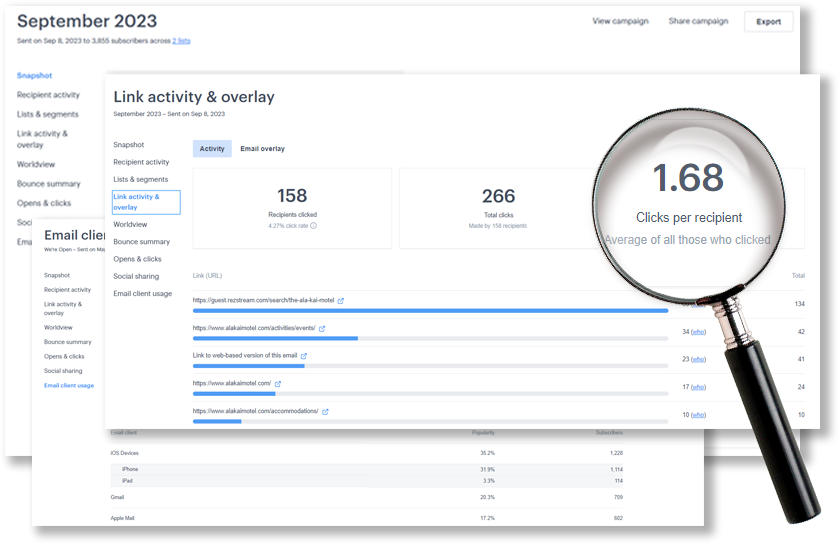This screenshot has height=544, width=839.
Task: Click the 158 Recipients clicked card
Action: point(292,208)
